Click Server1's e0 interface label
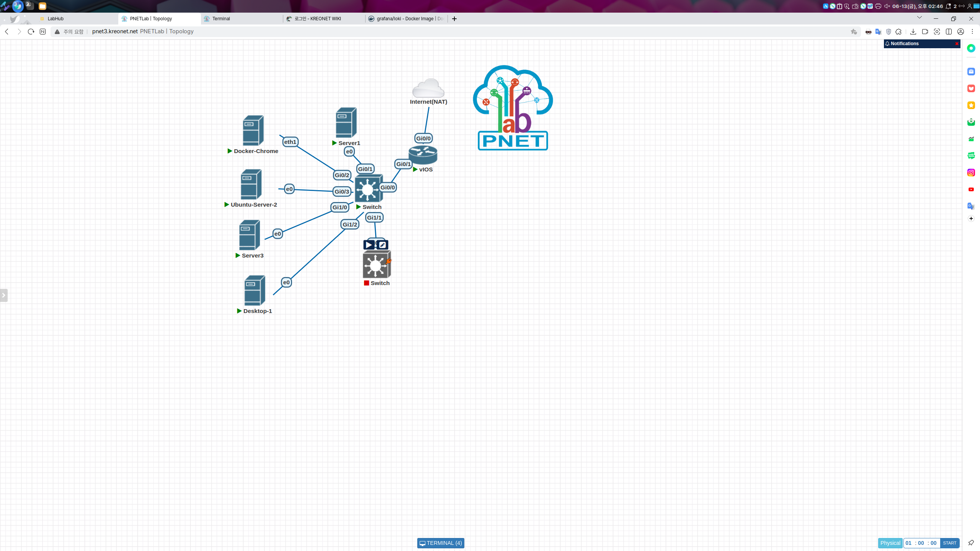This screenshot has height=551, width=980. point(349,152)
